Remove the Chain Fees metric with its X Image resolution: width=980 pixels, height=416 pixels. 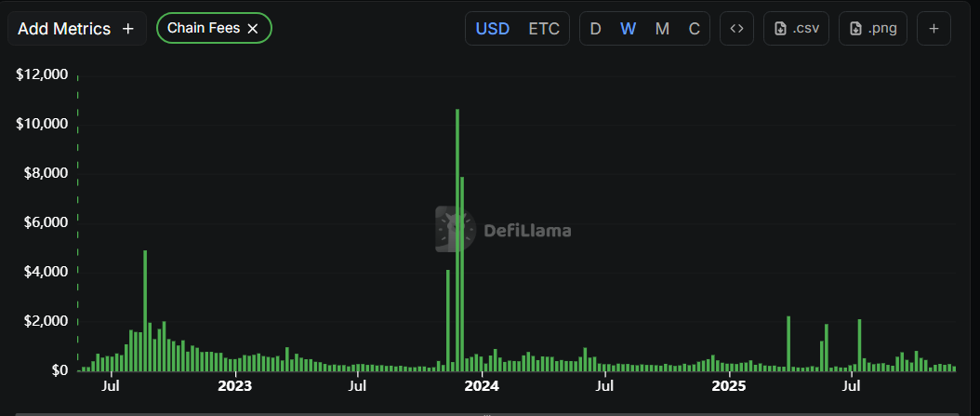click(x=252, y=29)
